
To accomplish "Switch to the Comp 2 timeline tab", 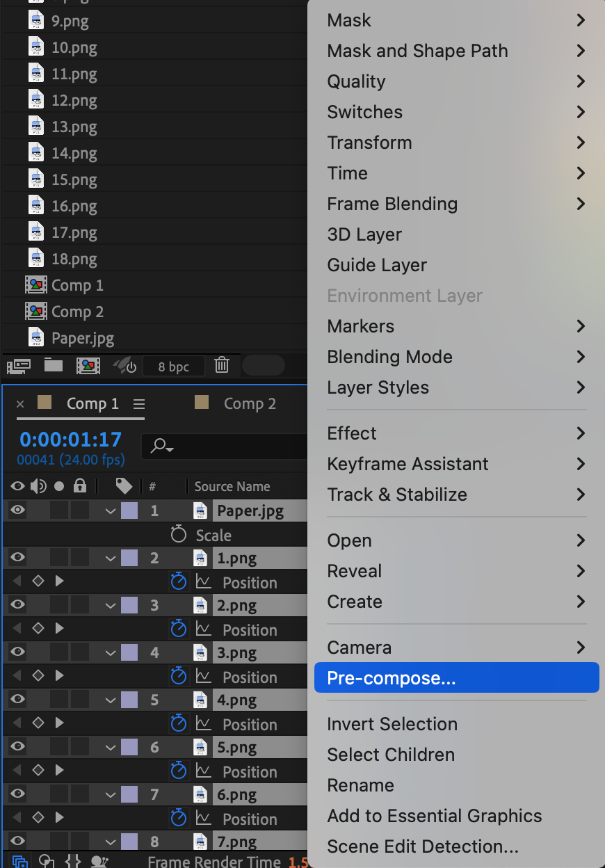I will point(249,404).
